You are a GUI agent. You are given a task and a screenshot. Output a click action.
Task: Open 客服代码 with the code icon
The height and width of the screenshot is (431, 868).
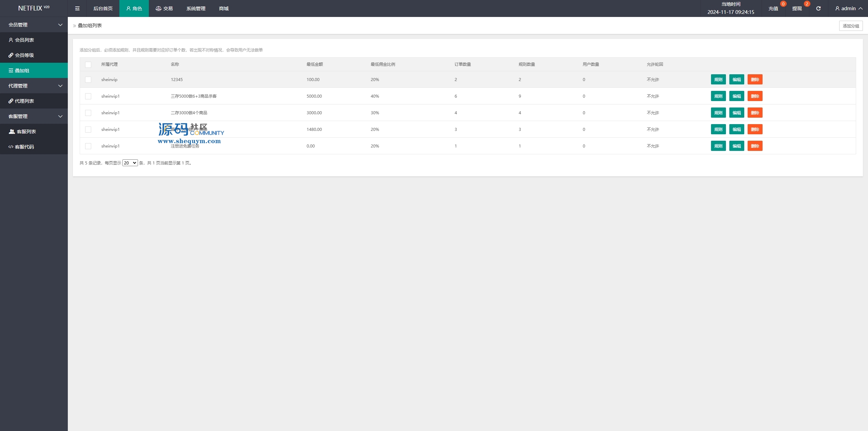pyautogui.click(x=21, y=147)
